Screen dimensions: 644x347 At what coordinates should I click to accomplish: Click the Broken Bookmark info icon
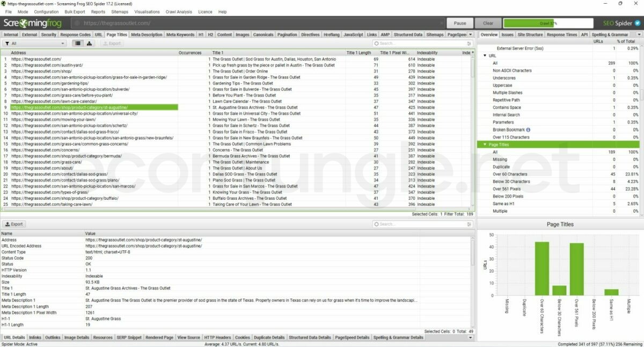[528, 129]
